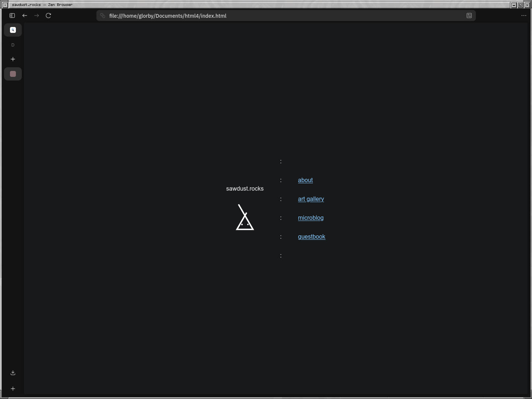Go back using the left arrow
Image resolution: width=532 pixels, height=399 pixels.
coord(25,16)
